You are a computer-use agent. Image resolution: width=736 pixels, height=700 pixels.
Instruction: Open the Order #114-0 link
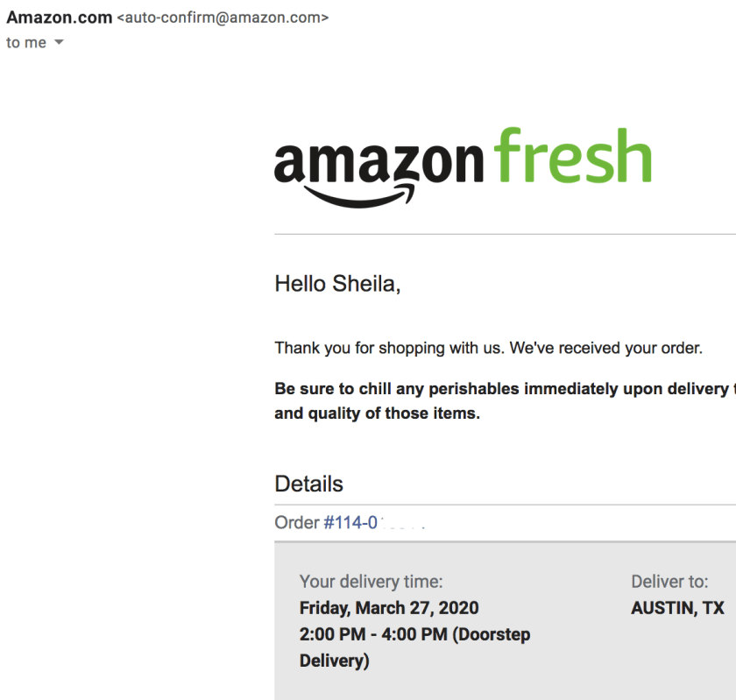(352, 522)
